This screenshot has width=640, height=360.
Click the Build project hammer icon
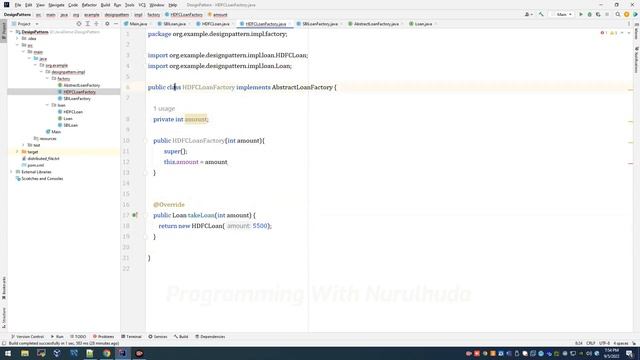click(x=541, y=14)
